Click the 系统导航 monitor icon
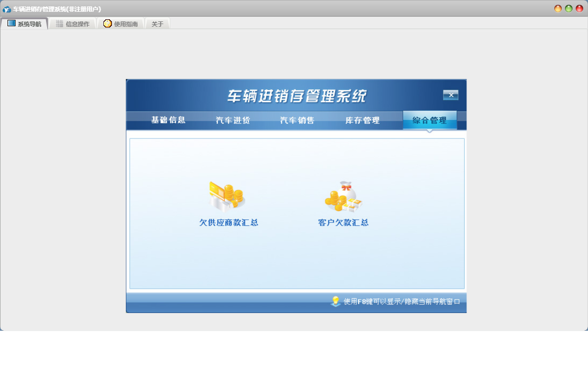This screenshot has height=381, width=588. [x=12, y=23]
